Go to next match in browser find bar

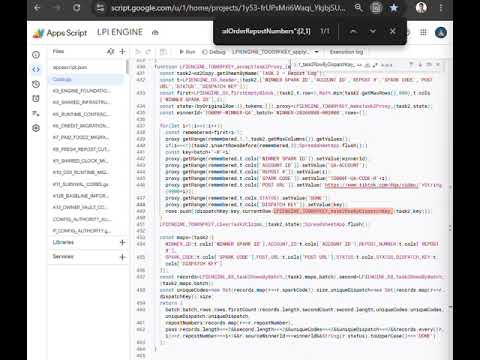pos(373,31)
